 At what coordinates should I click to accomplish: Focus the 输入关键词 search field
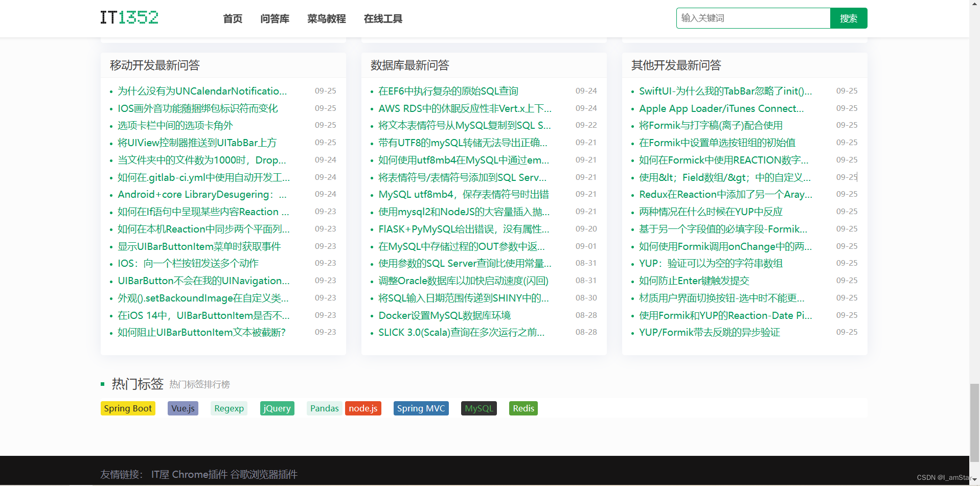753,18
